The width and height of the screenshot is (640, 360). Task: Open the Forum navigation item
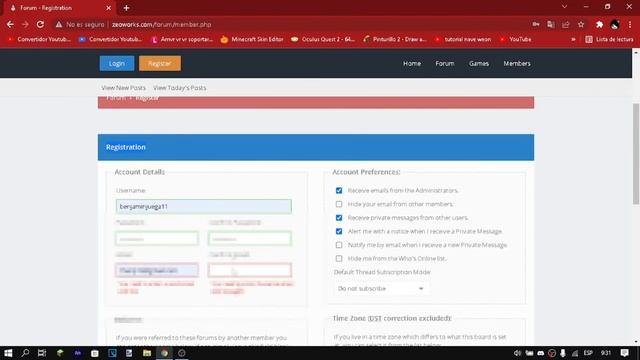tap(444, 63)
